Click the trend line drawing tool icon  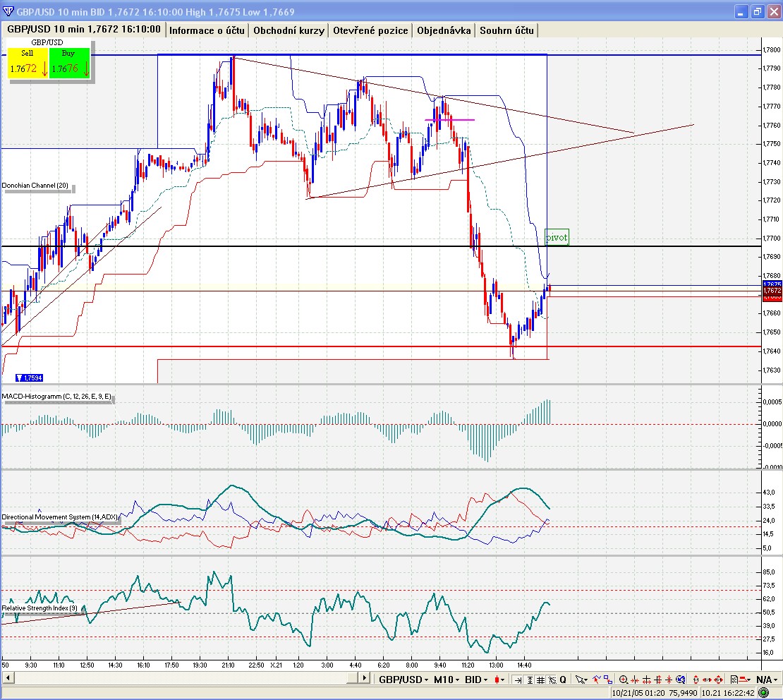pos(596,680)
